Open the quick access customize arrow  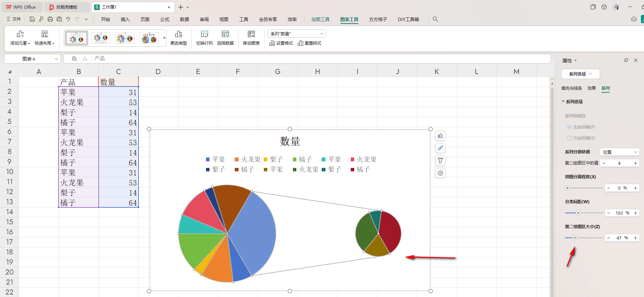pos(86,19)
